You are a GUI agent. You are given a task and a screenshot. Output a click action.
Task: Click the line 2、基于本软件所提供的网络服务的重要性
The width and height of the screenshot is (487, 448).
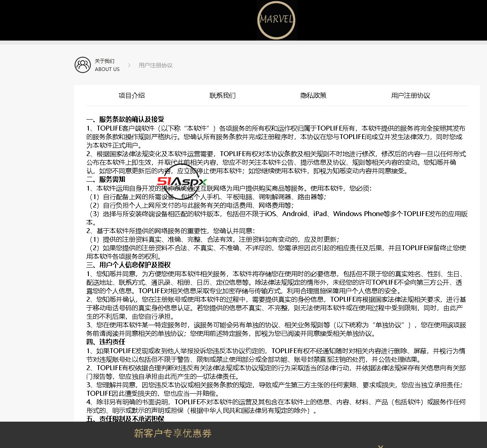click(x=170, y=231)
